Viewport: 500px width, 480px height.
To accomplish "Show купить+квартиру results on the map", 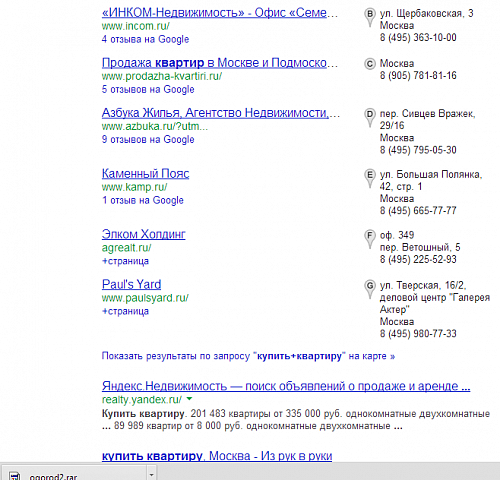I will (x=248, y=356).
